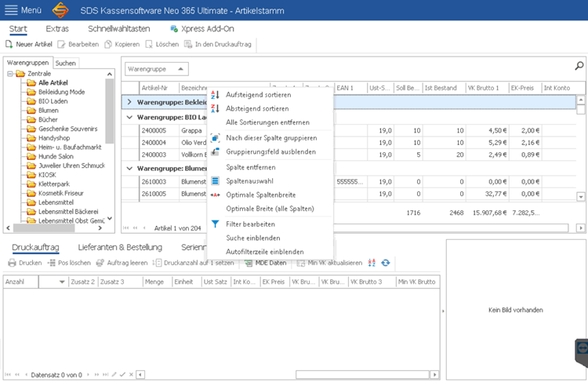The image size is (588, 382).
Task: Open the Warengruppe grouping field dropdown
Action: [x=180, y=69]
